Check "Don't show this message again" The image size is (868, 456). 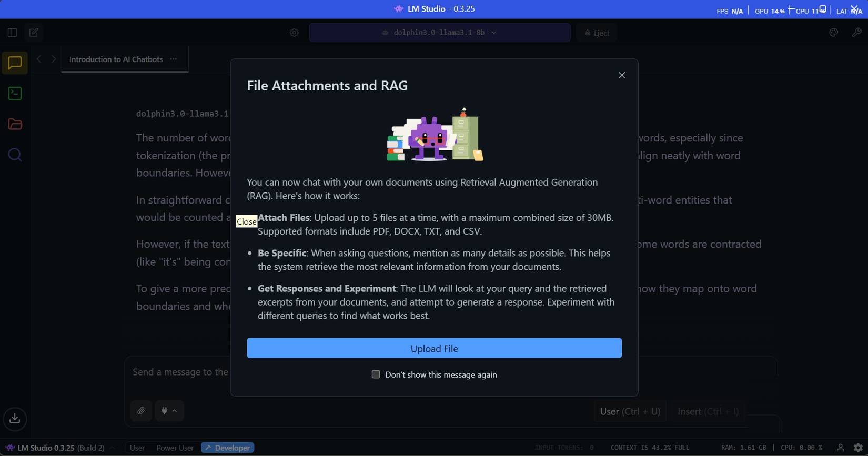pos(376,374)
